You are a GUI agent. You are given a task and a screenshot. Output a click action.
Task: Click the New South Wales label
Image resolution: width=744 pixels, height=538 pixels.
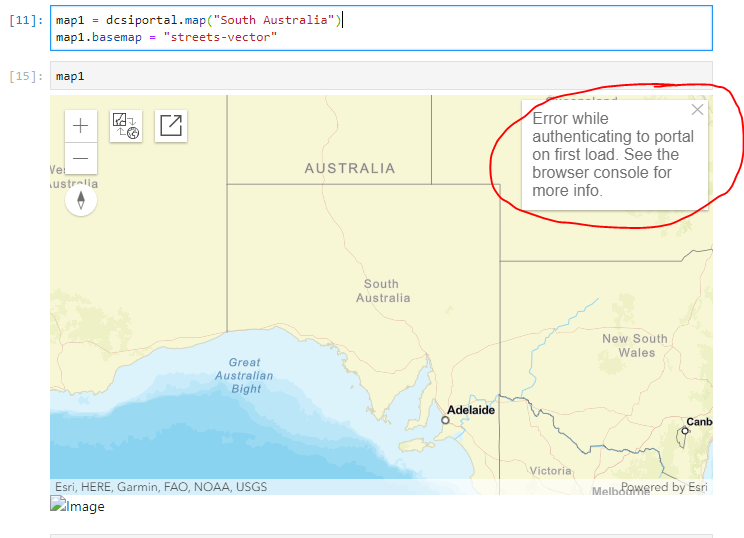pos(635,345)
